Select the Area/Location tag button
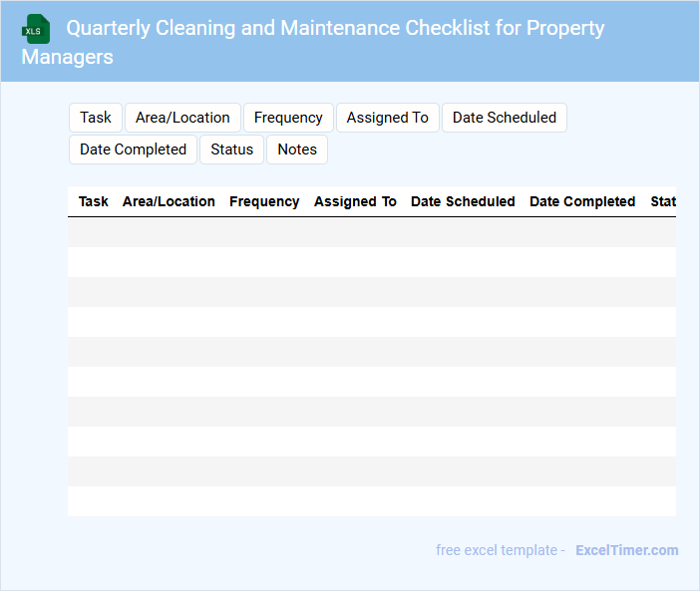The height and width of the screenshot is (591, 700). click(182, 118)
